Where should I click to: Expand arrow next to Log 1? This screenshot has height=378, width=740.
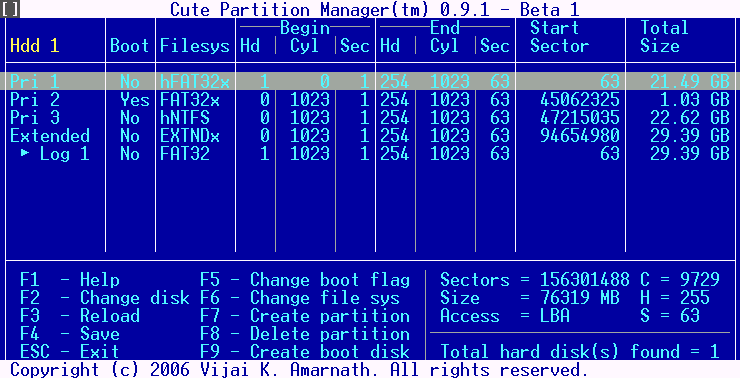pos(25,154)
